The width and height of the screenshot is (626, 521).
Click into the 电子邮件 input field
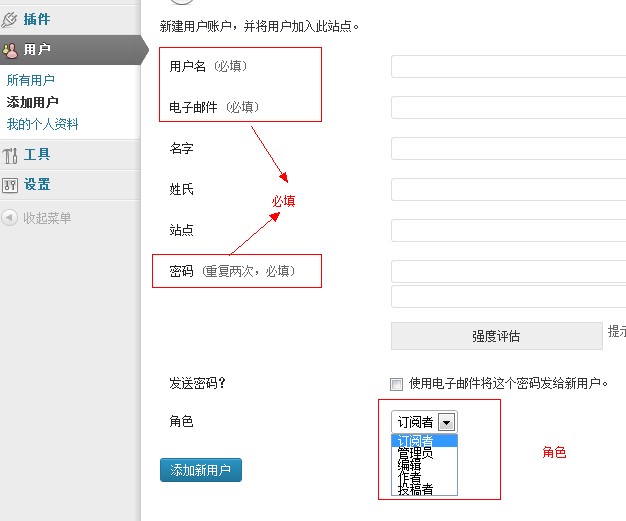[508, 108]
